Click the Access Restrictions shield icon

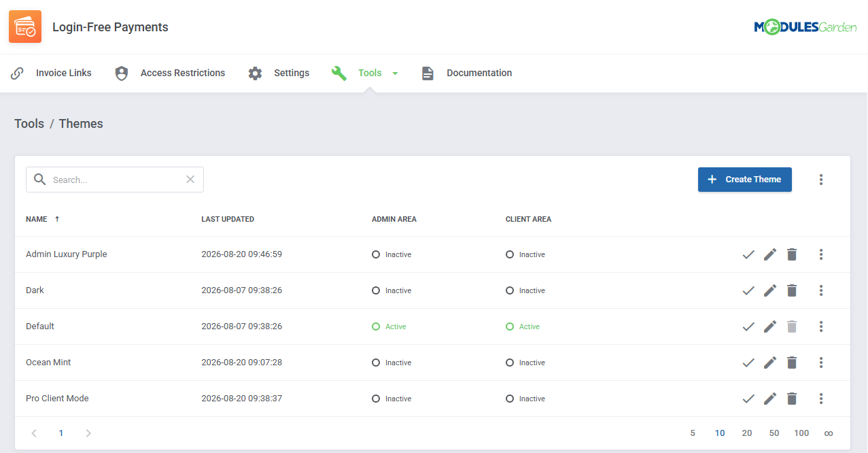click(122, 73)
